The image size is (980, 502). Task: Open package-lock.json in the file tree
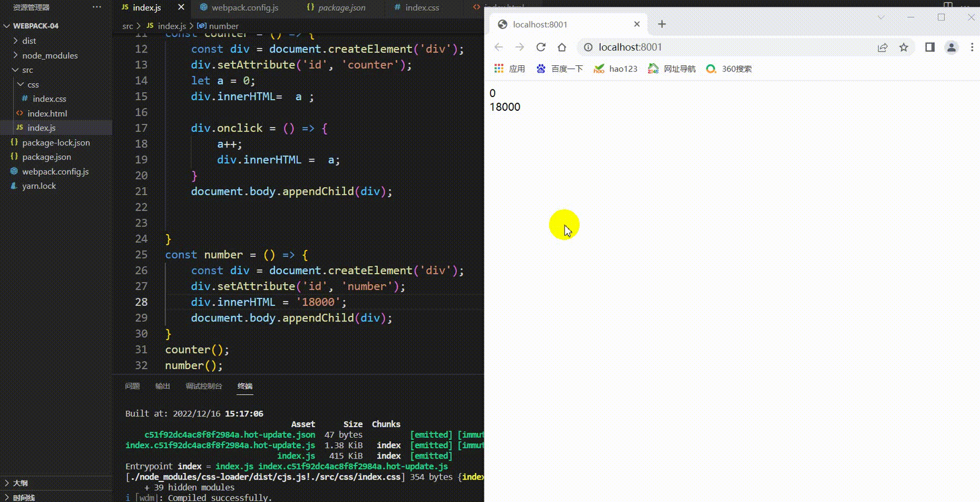click(x=56, y=142)
